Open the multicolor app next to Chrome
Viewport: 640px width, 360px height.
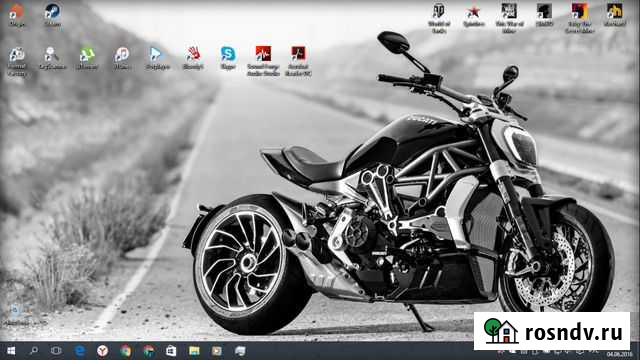click(x=149, y=351)
